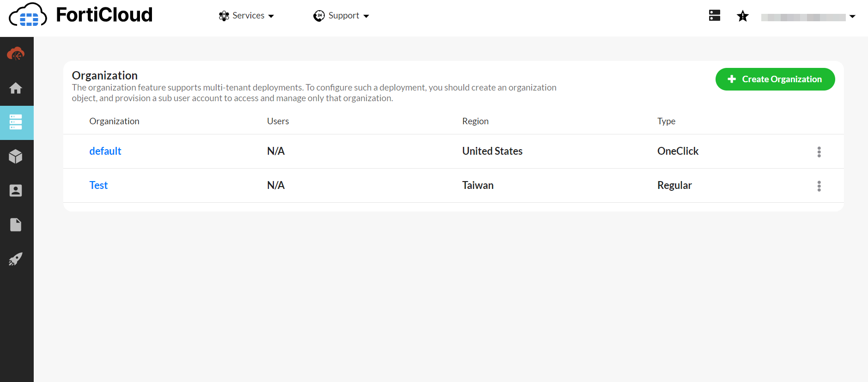868x382 pixels.
Task: Open the Test organization link
Action: coord(98,185)
